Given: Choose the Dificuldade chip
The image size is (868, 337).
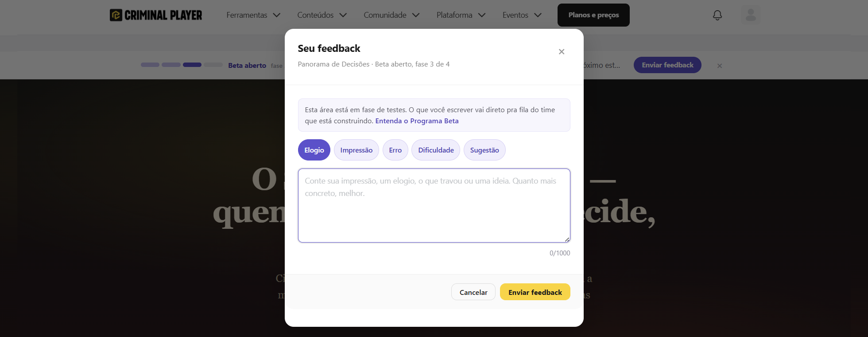Looking at the screenshot, I should click(x=436, y=150).
